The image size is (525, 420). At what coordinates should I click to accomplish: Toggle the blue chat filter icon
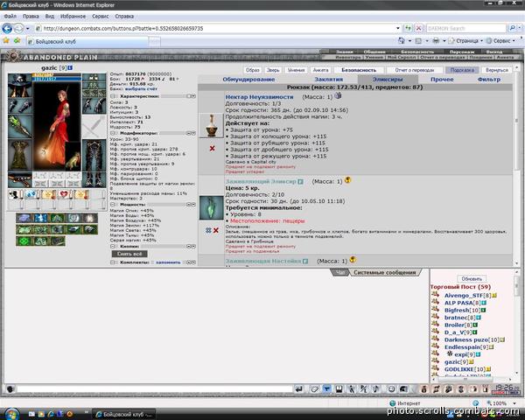click(326, 388)
